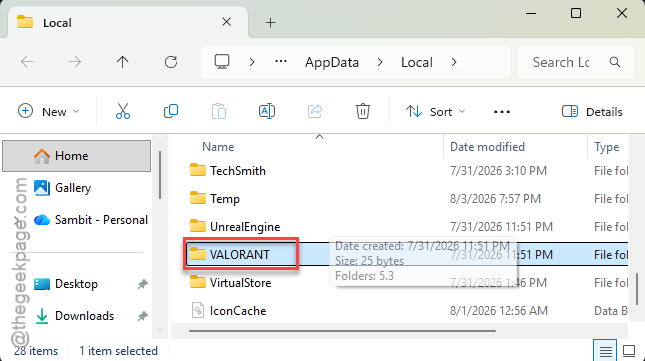Copy the selected item
Image resolution: width=645 pixels, height=361 pixels.
pos(171,111)
